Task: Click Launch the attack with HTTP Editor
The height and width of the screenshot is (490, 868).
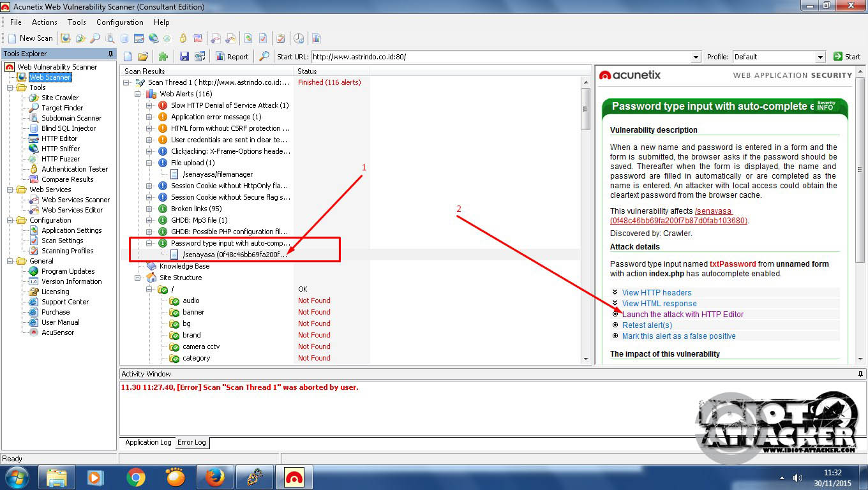Action: (683, 315)
